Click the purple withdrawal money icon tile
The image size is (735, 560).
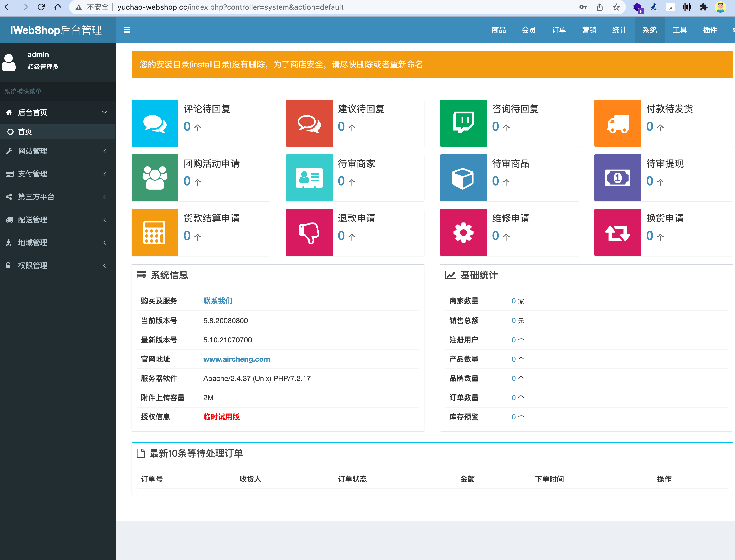pyautogui.click(x=617, y=178)
